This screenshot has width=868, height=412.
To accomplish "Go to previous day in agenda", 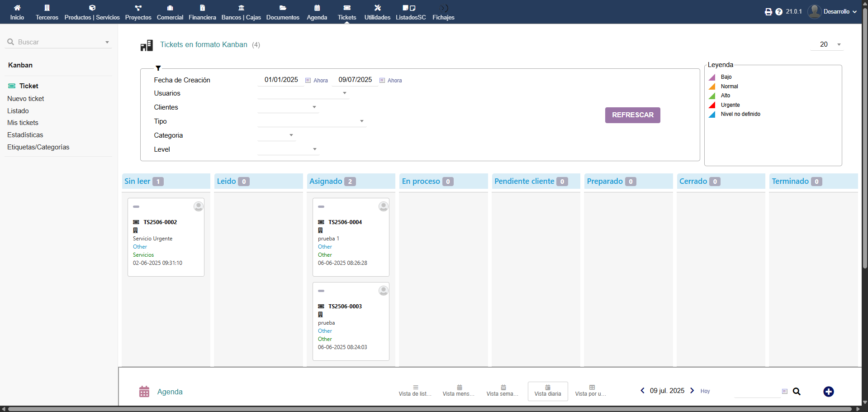I will 642,391.
